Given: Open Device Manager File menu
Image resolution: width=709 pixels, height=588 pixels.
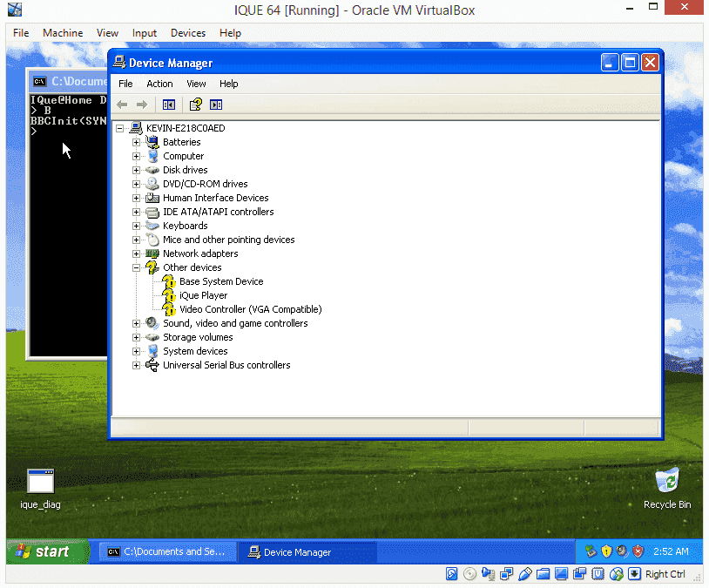Looking at the screenshot, I should click(x=125, y=84).
